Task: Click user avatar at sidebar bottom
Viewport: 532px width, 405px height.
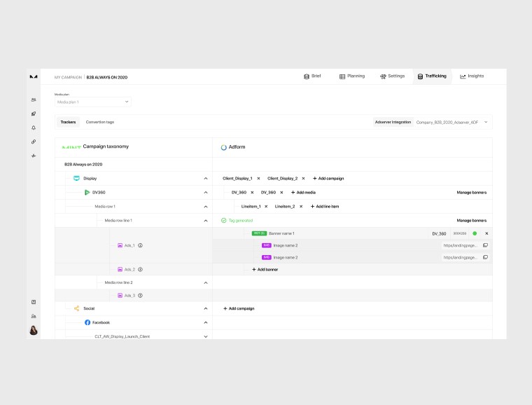Action: point(34,330)
